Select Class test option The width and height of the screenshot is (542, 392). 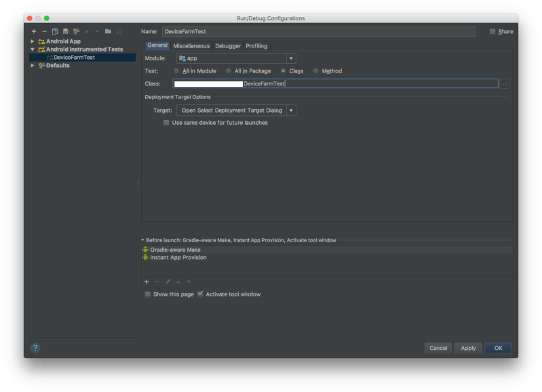point(283,71)
